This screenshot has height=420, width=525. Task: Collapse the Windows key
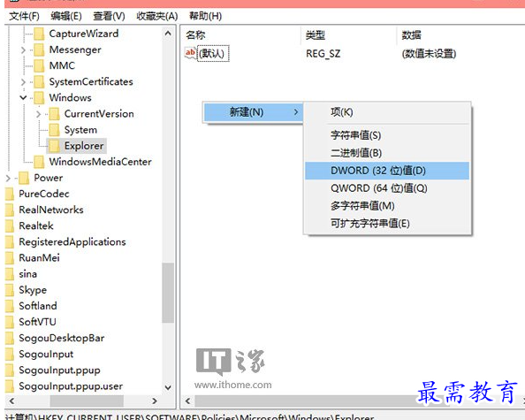tap(23, 98)
